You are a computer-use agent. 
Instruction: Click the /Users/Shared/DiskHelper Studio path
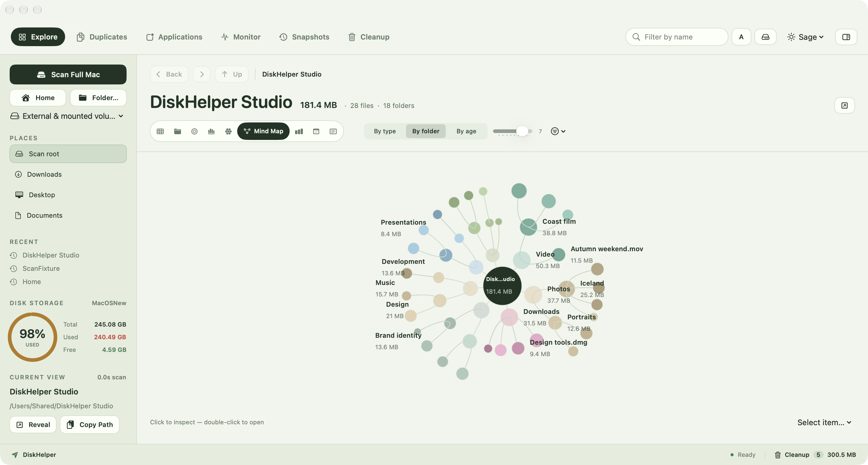tap(61, 406)
